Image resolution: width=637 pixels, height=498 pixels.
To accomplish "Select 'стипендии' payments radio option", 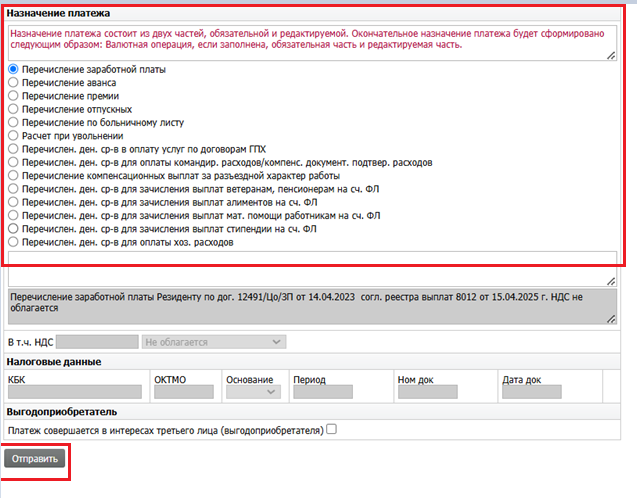I will coord(13,228).
